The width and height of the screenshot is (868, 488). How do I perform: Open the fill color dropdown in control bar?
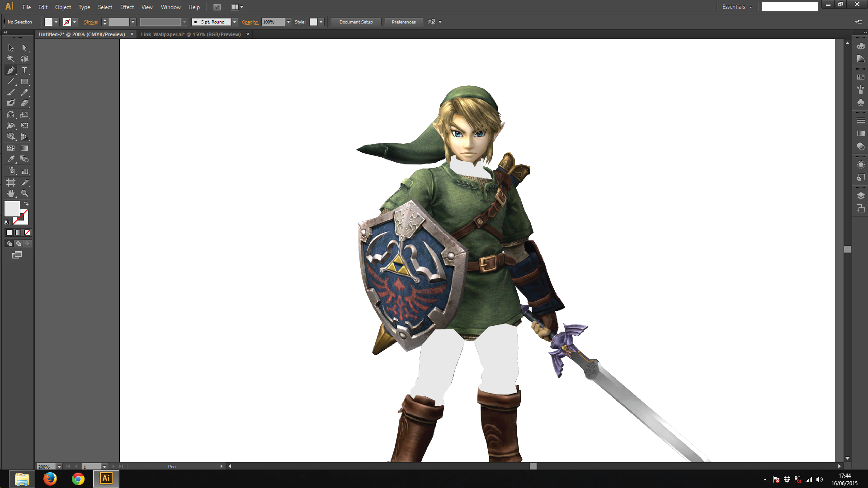[56, 22]
